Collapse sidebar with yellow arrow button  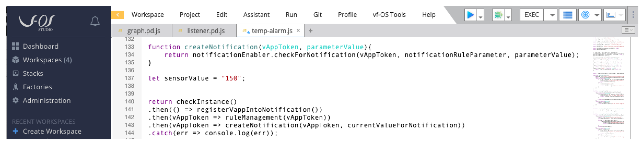click(x=118, y=15)
